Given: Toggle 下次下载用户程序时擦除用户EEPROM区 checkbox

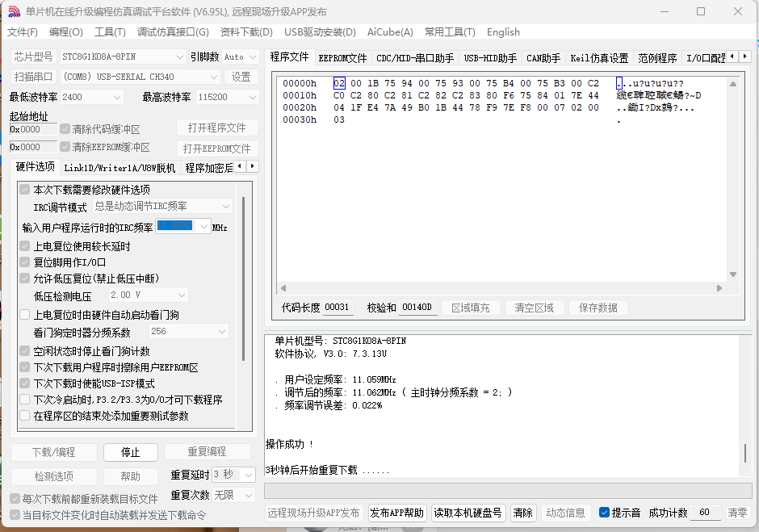Looking at the screenshot, I should click(25, 367).
